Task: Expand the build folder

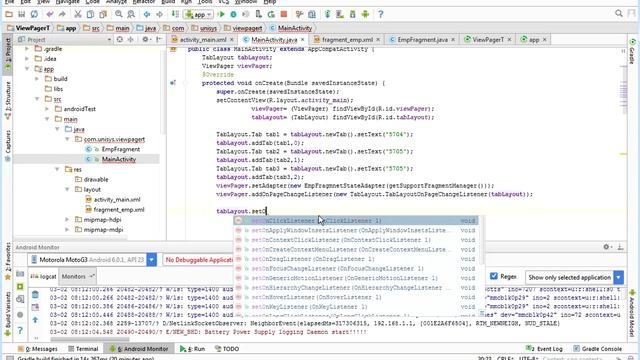Action: tap(37, 79)
